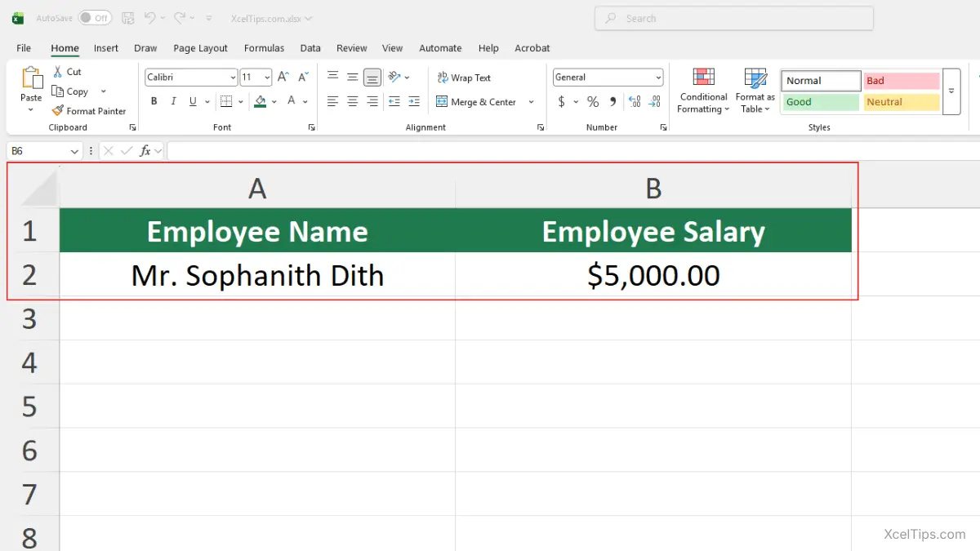Viewport: 980px width, 551px height.
Task: Click the Format Painter brush icon
Action: tap(57, 111)
